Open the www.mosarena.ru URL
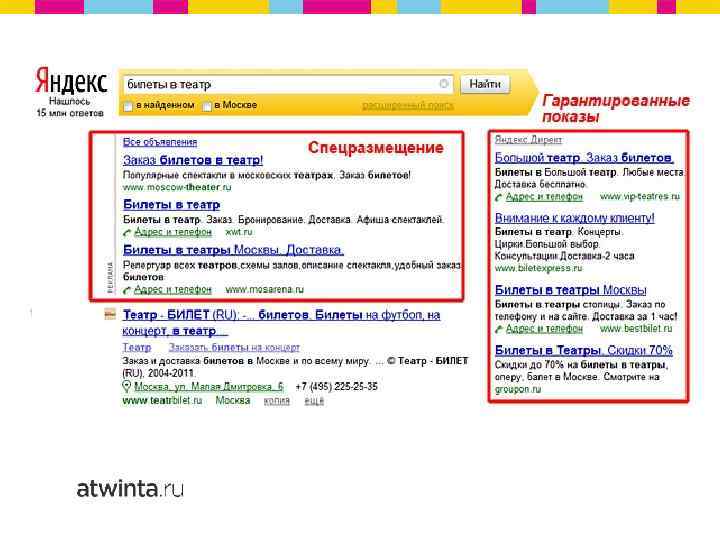 point(264,289)
